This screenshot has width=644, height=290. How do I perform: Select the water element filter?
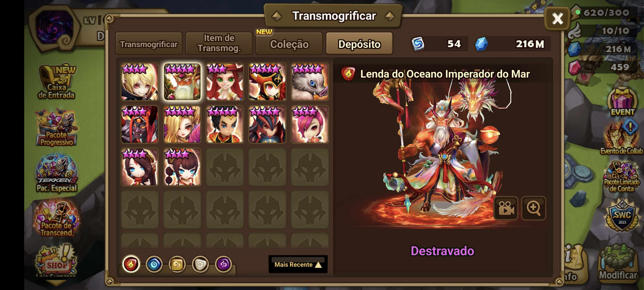point(154,264)
